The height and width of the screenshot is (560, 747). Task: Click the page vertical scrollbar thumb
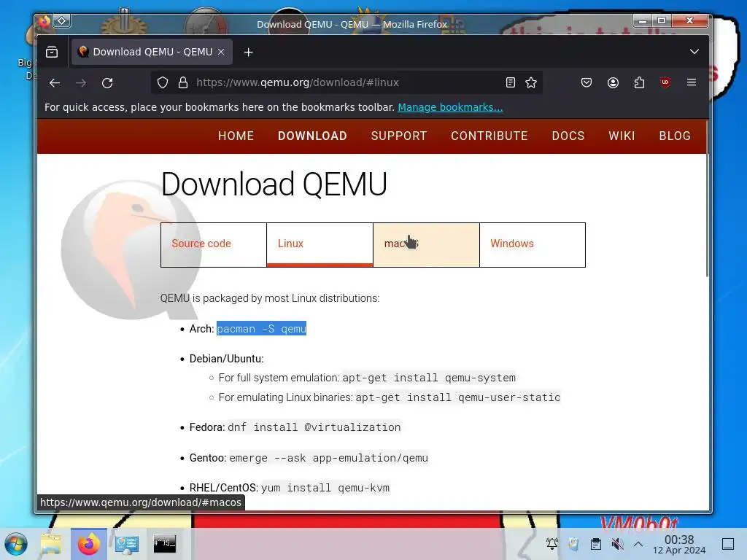click(707, 198)
